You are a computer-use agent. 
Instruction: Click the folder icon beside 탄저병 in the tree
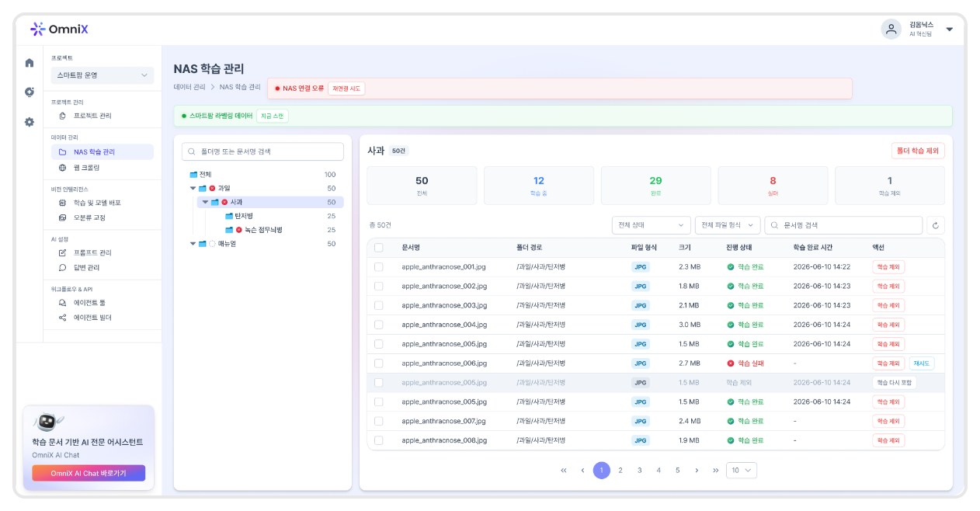coord(229,216)
